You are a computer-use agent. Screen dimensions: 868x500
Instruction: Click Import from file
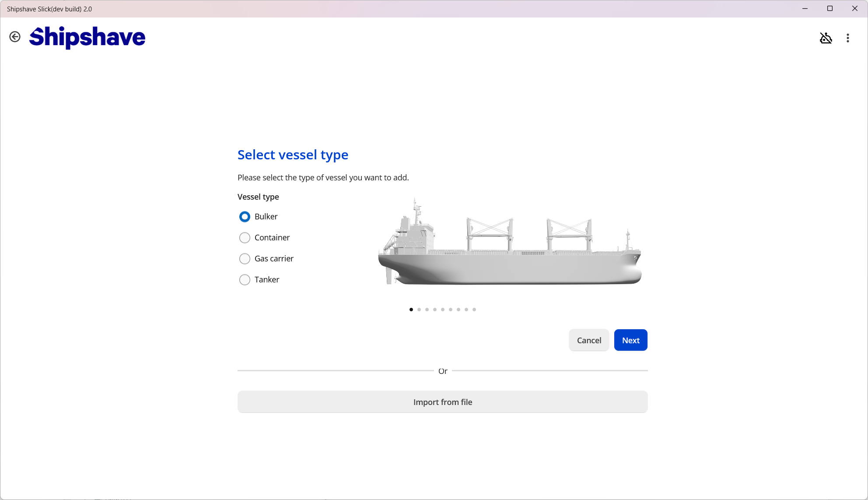(x=442, y=402)
